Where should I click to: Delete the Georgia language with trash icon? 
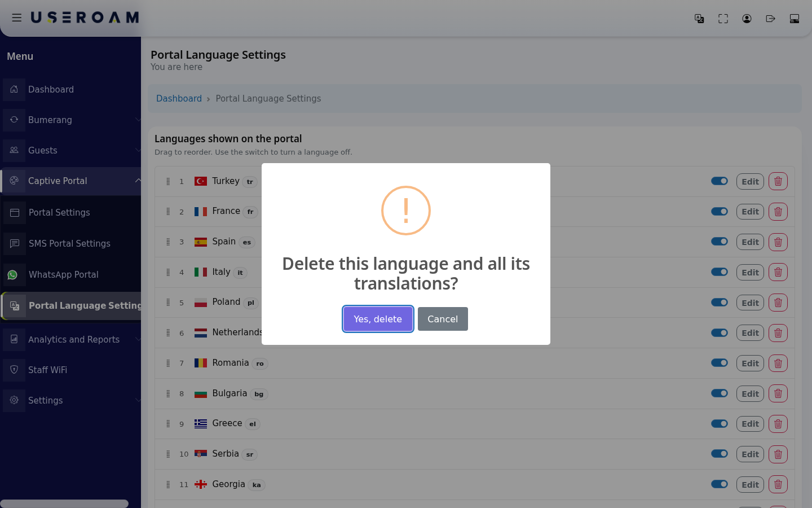click(x=778, y=484)
